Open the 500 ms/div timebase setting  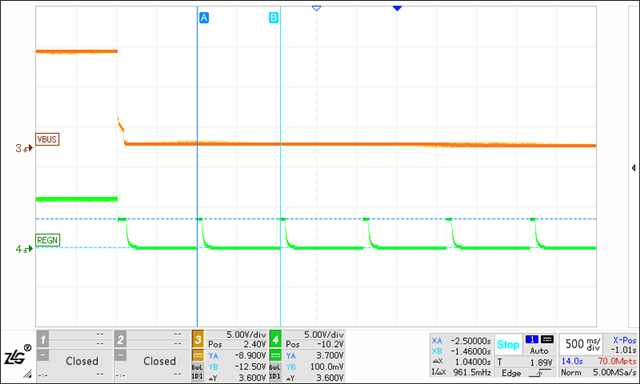pos(582,344)
